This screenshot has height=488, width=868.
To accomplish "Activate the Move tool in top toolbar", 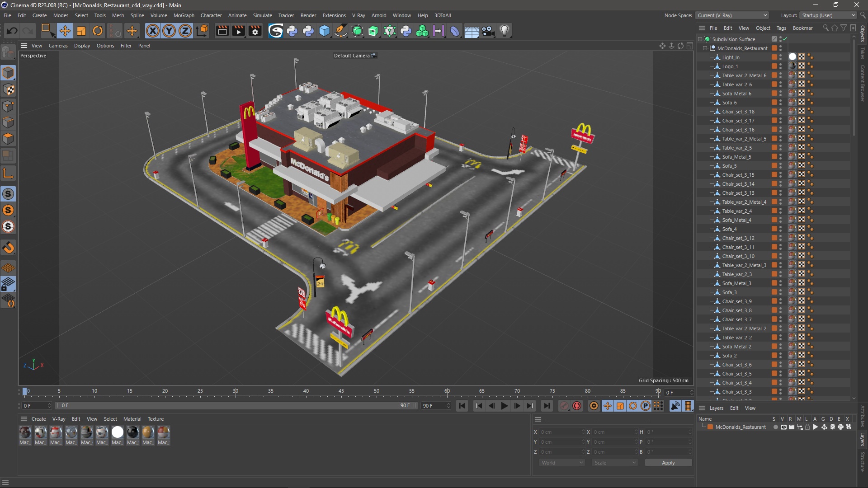I will [65, 31].
